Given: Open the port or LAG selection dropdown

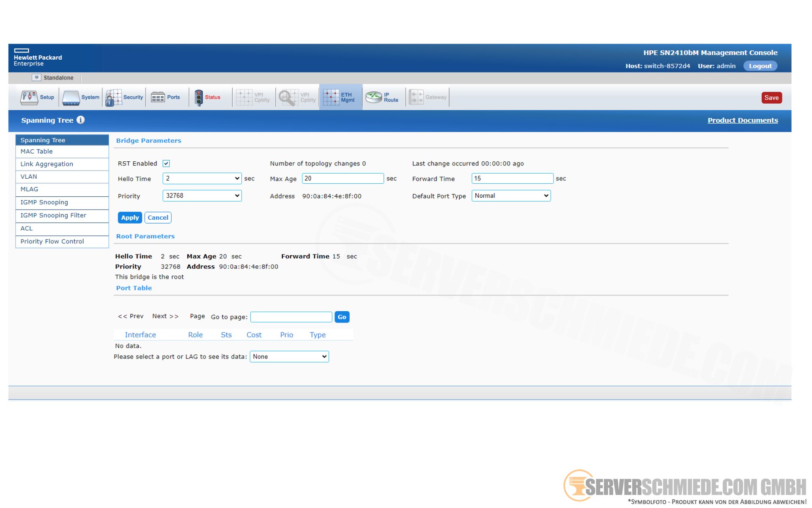Looking at the screenshot, I should (289, 356).
